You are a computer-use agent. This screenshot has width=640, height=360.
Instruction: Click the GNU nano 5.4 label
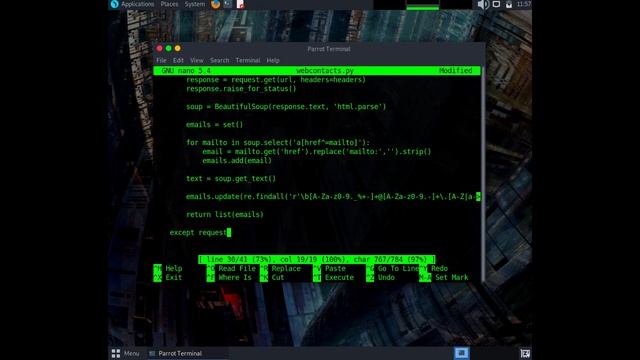[186, 71]
